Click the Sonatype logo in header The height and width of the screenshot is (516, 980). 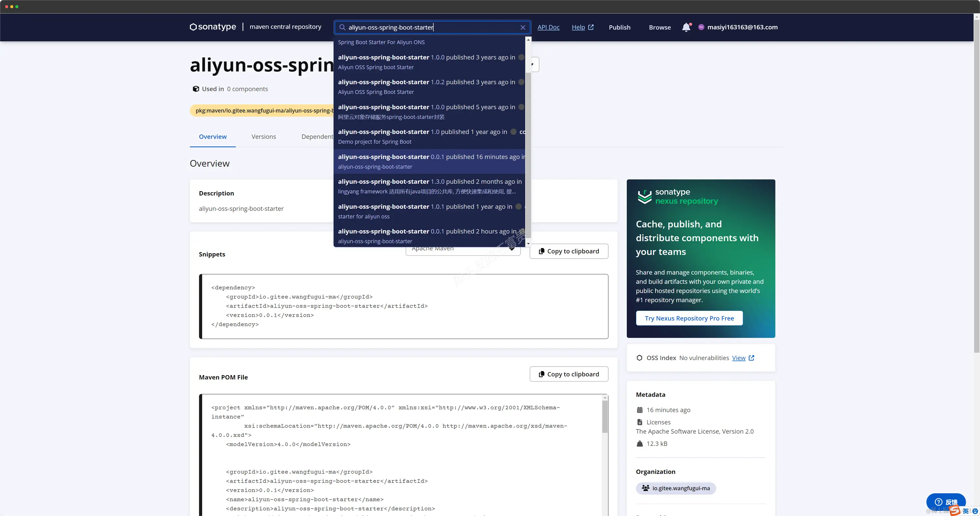[x=213, y=27]
